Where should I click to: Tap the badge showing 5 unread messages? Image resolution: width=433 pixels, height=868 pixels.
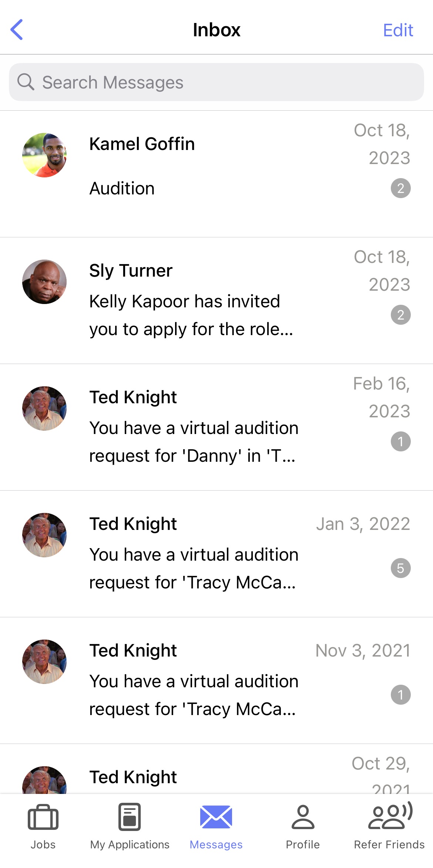(x=401, y=568)
